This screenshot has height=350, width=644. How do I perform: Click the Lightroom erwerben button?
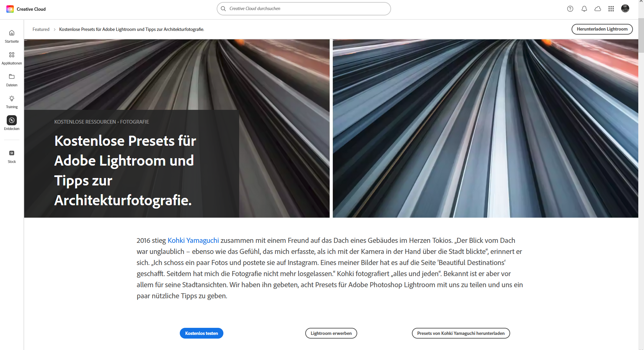[x=331, y=333]
